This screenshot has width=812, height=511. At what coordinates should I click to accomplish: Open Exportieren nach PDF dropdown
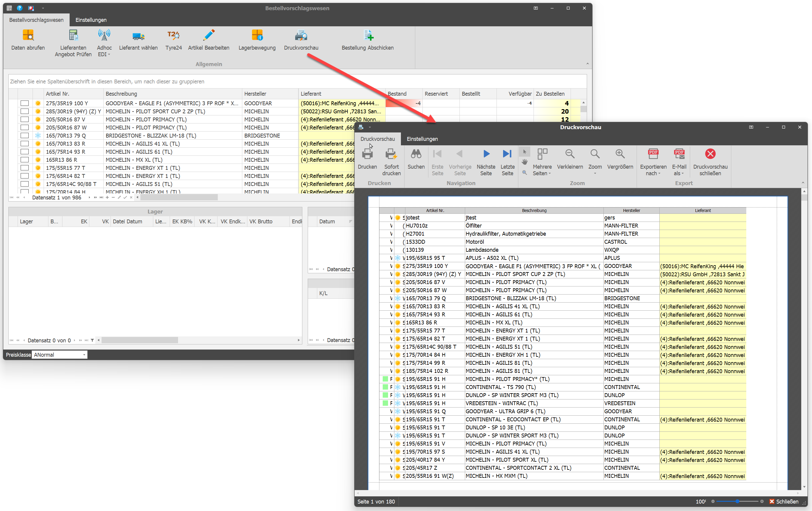(x=653, y=162)
